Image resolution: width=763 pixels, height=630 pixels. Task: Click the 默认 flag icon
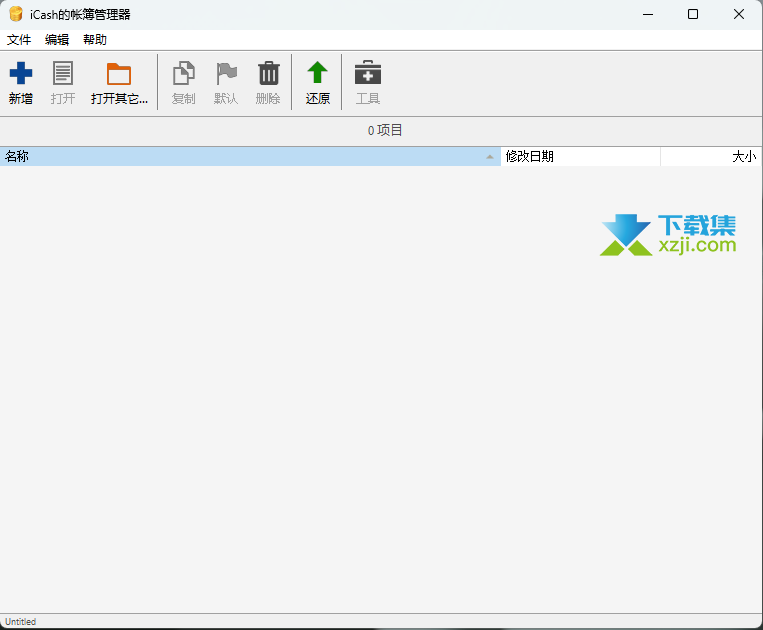(226, 73)
